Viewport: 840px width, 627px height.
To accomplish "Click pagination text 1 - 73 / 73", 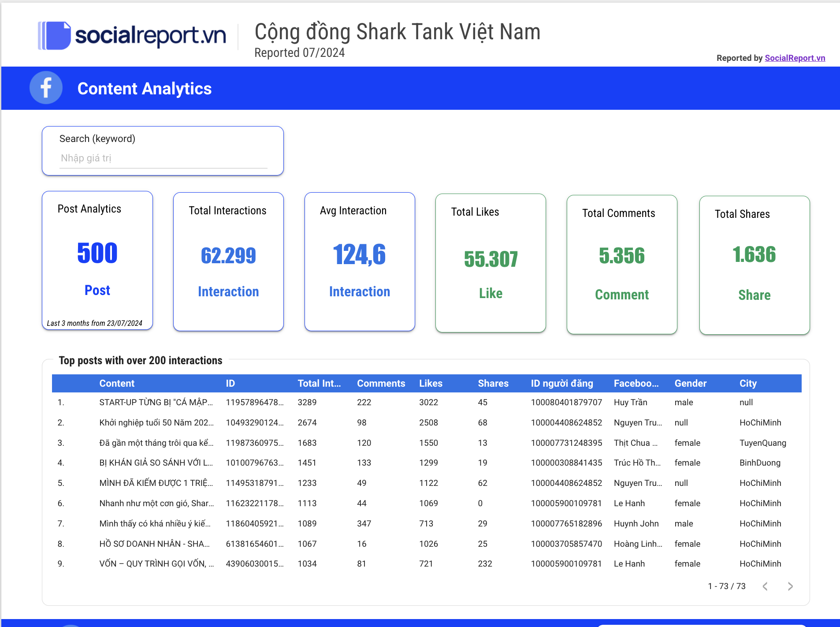I will tap(727, 586).
